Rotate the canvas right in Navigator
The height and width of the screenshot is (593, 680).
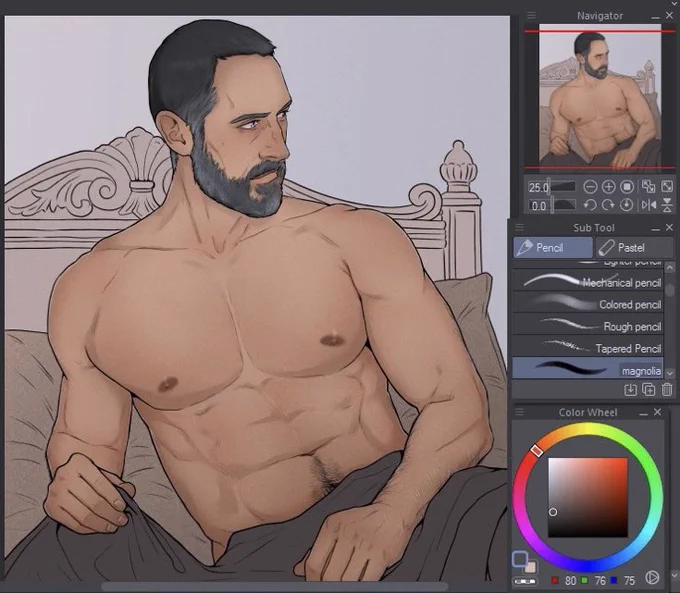[x=608, y=205]
